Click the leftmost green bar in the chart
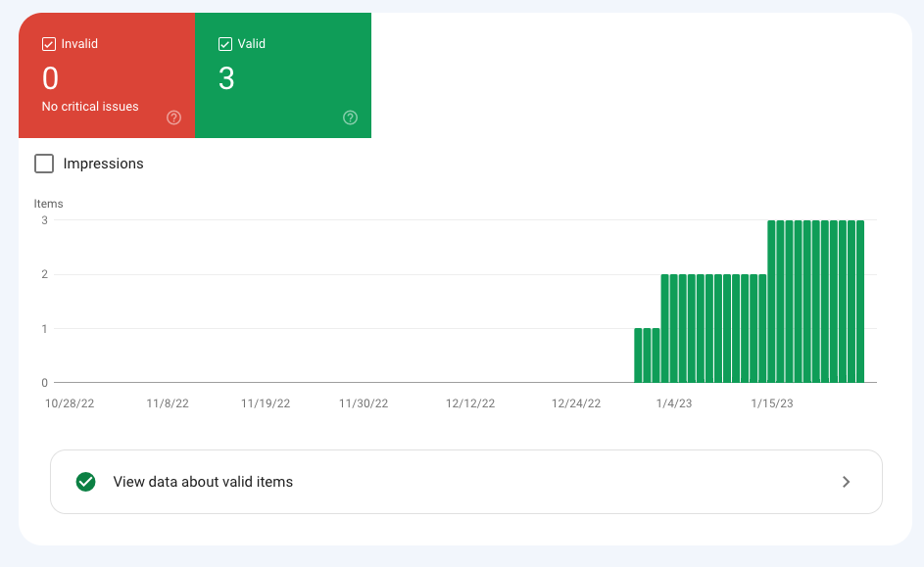Image resolution: width=924 pixels, height=567 pixels. pyautogui.click(x=638, y=355)
